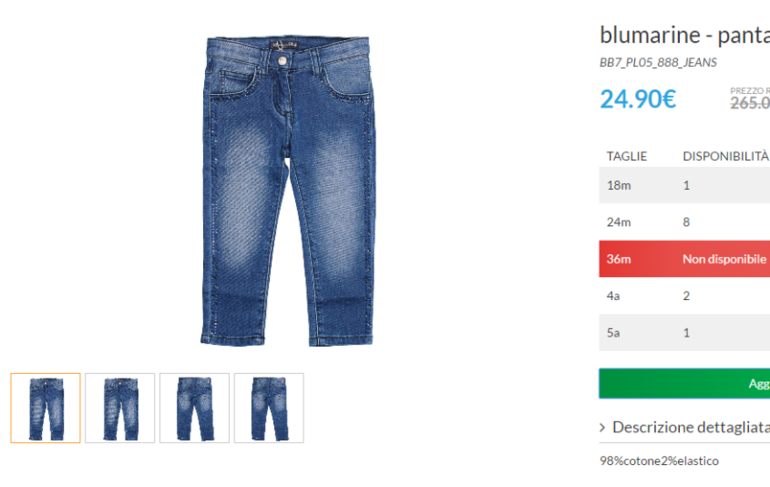
Task: Click the product code BB7_PL05_888_JEANS
Action: [x=658, y=62]
